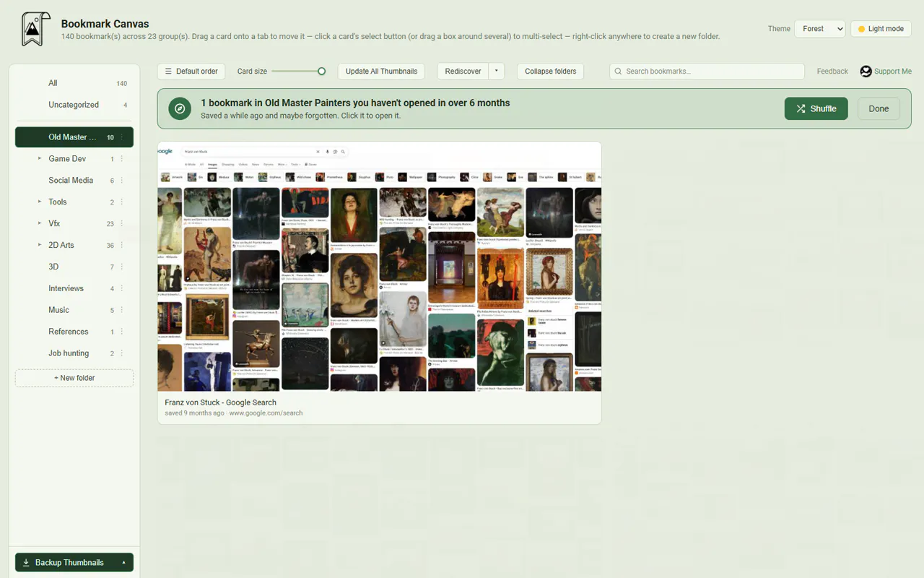The image size is (924, 578).
Task: Open the three-dot menu for 2D Arts folder
Action: pos(121,246)
